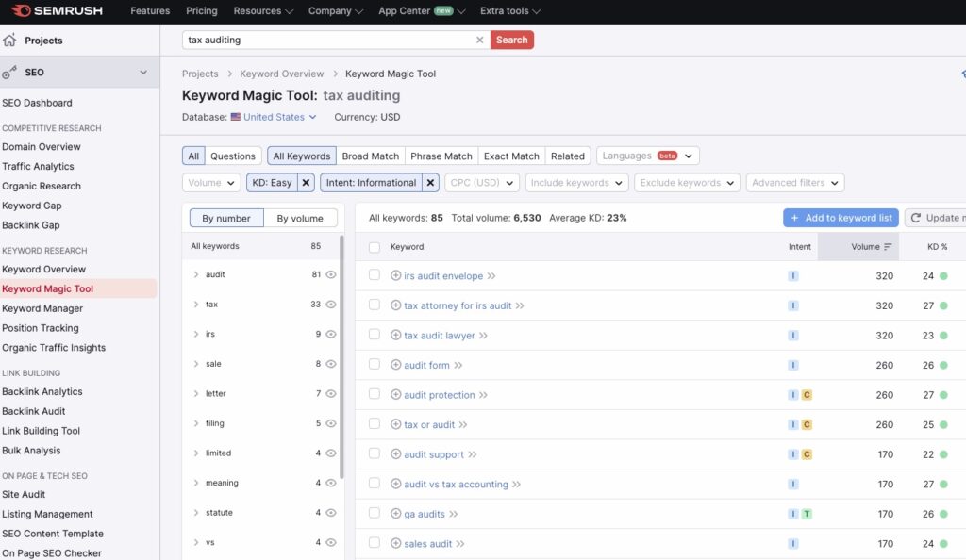This screenshot has height=560, width=966.
Task: Open the Languages beta dropdown
Action: 647,156
